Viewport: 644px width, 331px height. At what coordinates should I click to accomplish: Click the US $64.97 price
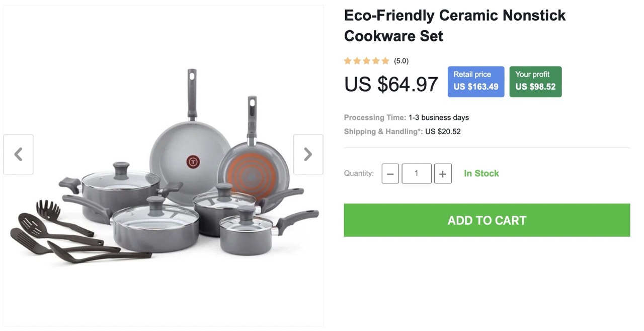click(391, 84)
